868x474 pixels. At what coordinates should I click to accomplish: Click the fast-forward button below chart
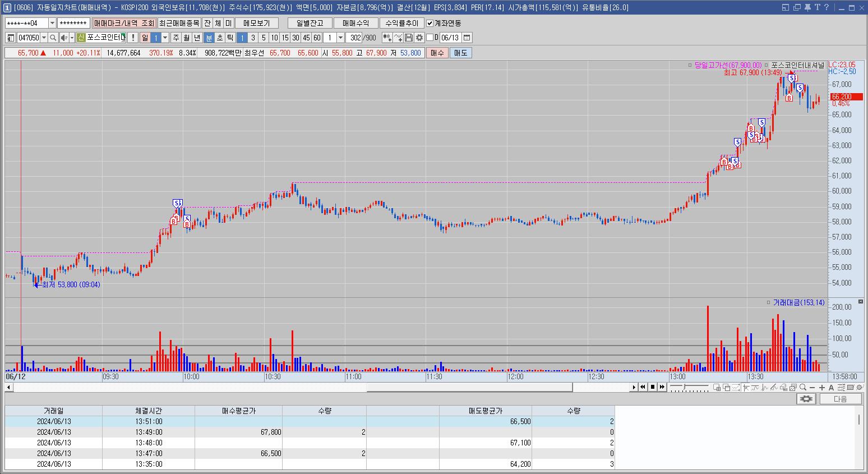click(x=662, y=387)
